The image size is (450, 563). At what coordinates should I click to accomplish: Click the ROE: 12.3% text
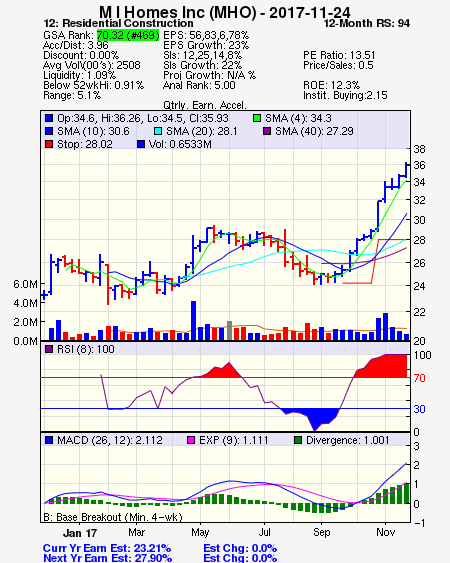pyautogui.click(x=331, y=85)
